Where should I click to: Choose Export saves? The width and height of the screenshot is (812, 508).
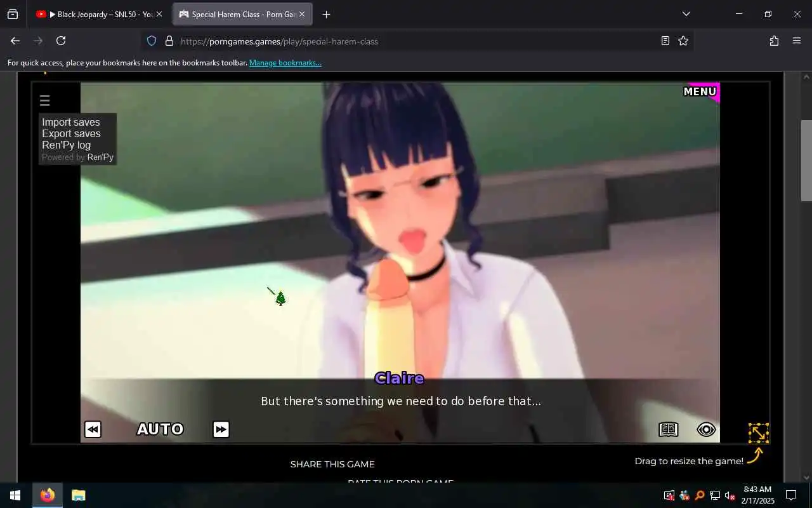(71, 133)
